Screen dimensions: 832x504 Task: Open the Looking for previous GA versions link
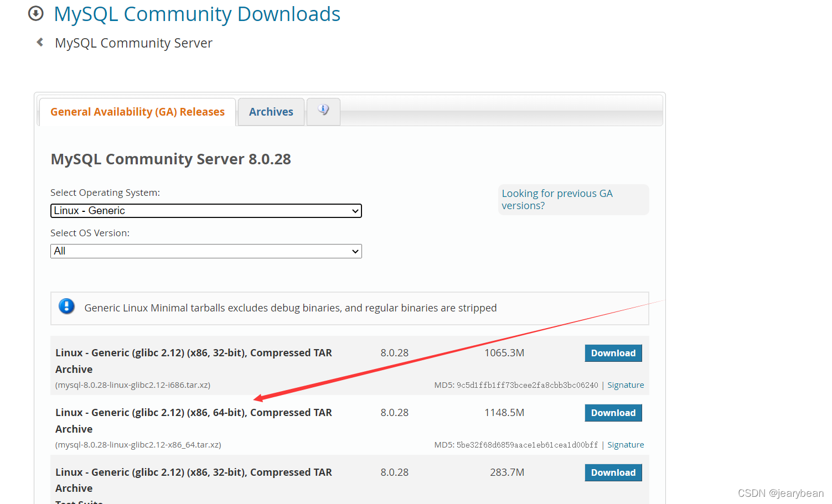557,199
